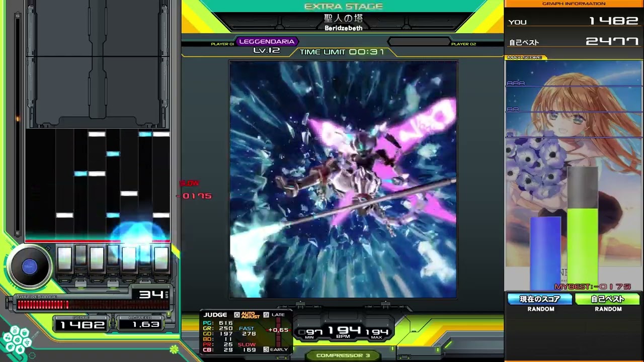Click the groove gauge percentage 34

pos(150,295)
